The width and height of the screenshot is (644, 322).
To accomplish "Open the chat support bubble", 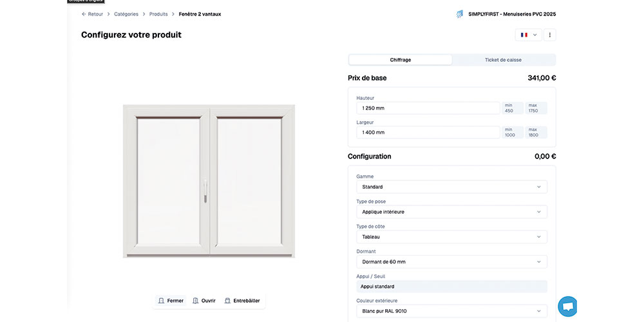I will pos(567,307).
